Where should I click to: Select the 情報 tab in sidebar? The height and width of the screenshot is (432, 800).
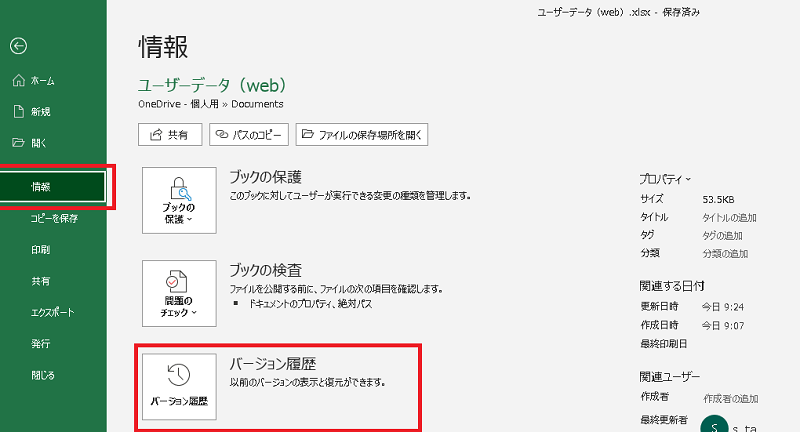click(x=54, y=187)
